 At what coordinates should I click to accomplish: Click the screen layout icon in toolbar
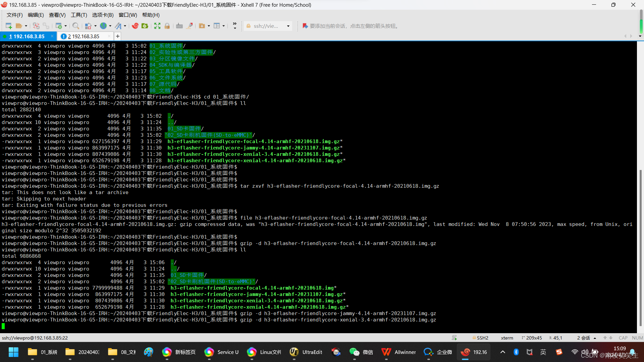point(217,25)
